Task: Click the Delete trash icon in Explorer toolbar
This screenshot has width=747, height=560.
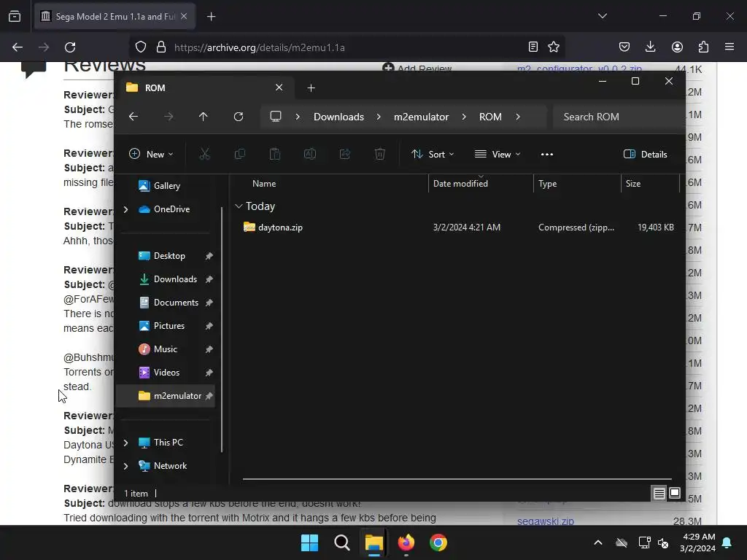Action: coord(379,154)
